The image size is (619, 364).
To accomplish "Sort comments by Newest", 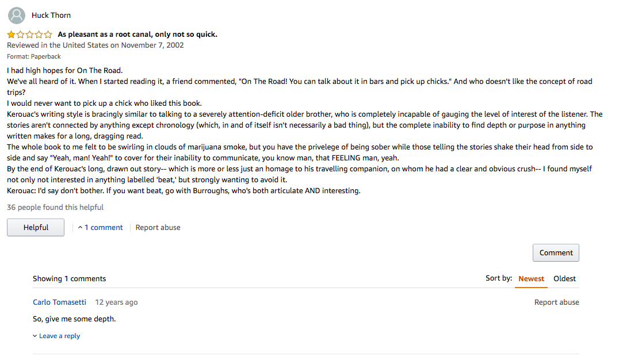I will tap(531, 279).
